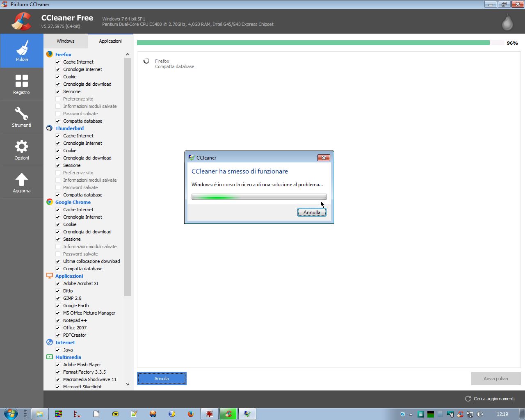Click the CCleaner taskbar button
Screen dimensions: 525x420
(x=228, y=414)
